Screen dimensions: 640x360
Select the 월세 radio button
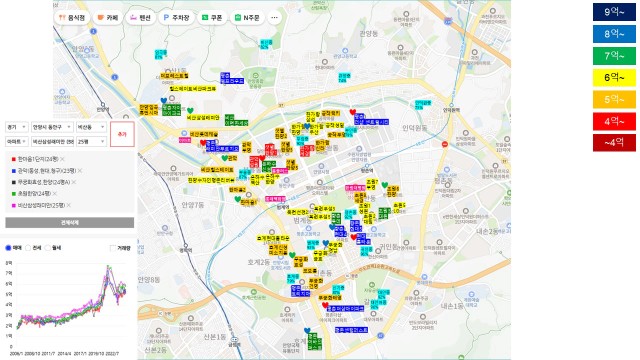click(48, 248)
